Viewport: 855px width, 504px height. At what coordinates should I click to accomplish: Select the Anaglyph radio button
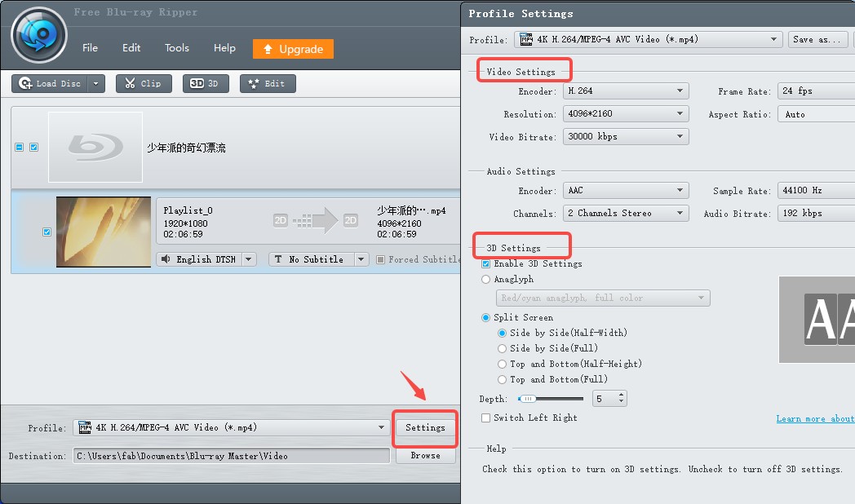pos(485,280)
